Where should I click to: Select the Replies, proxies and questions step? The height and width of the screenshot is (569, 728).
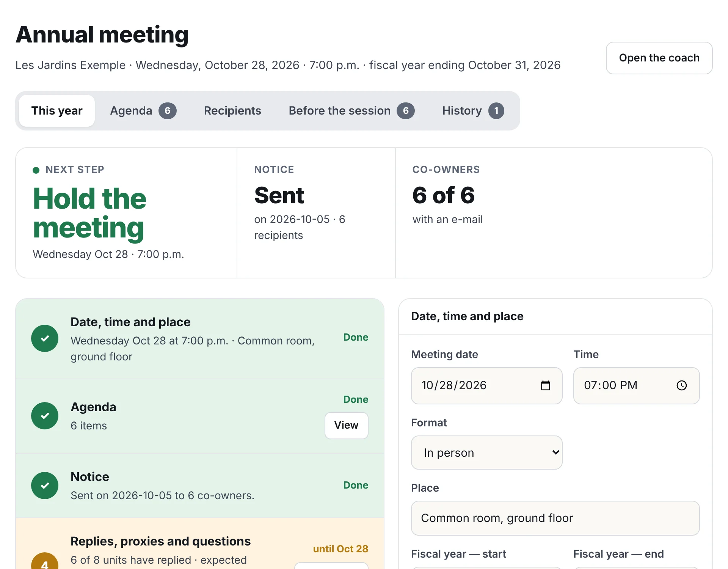click(x=200, y=544)
